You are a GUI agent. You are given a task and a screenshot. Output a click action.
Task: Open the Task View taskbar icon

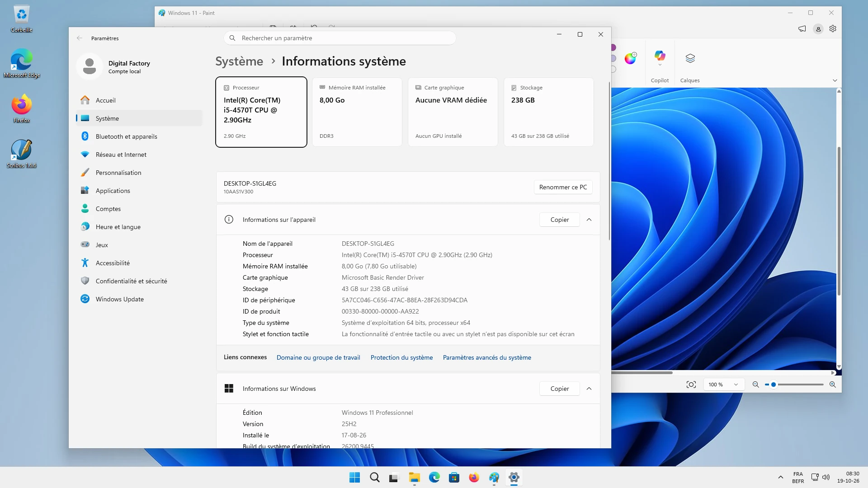click(395, 477)
